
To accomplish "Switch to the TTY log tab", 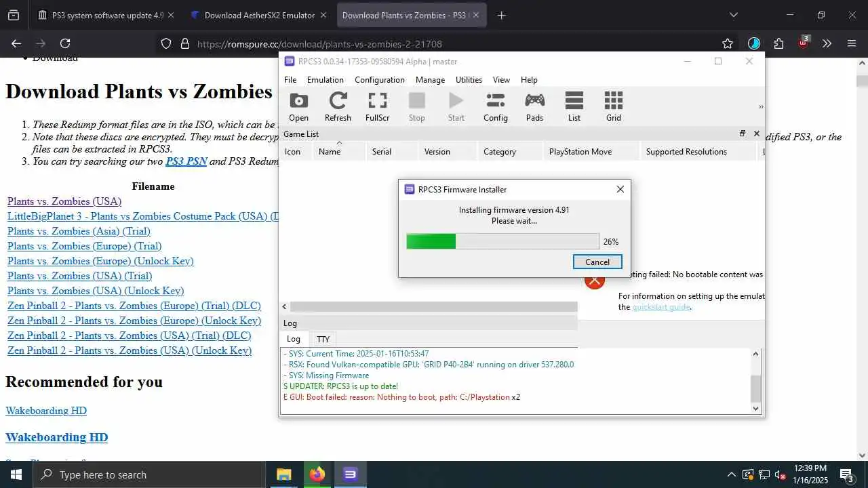I will (x=323, y=339).
